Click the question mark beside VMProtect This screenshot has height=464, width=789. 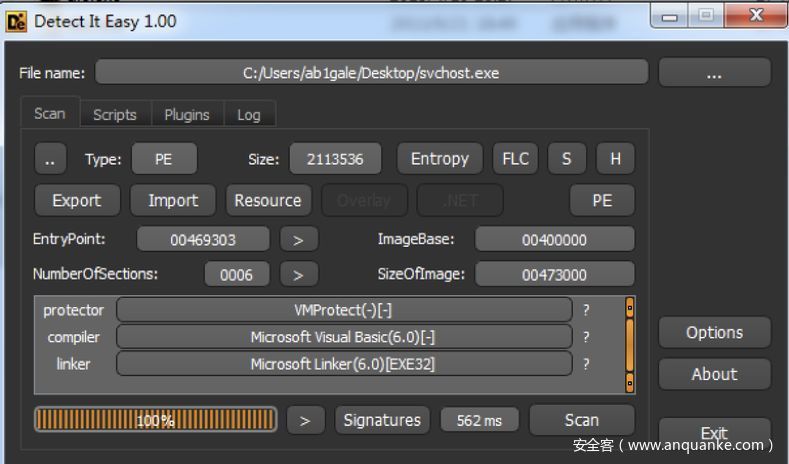click(x=587, y=310)
